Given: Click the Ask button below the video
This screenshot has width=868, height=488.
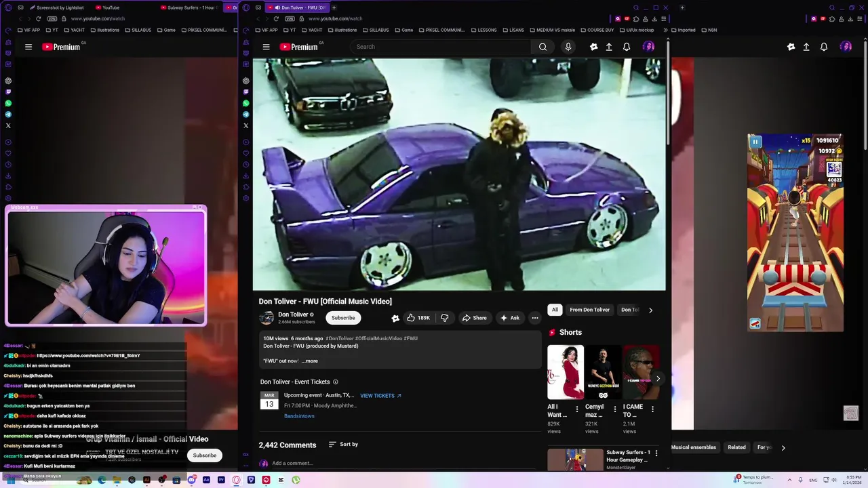Looking at the screenshot, I should click(x=509, y=318).
